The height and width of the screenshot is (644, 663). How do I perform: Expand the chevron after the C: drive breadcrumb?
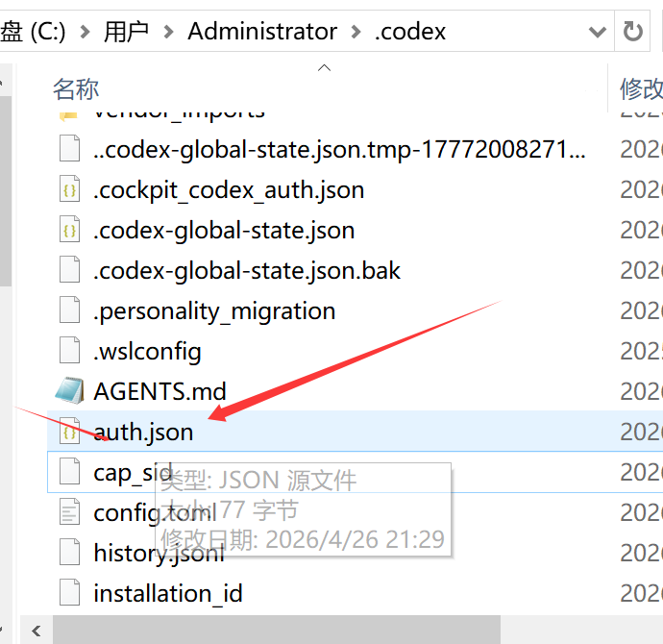[85, 32]
